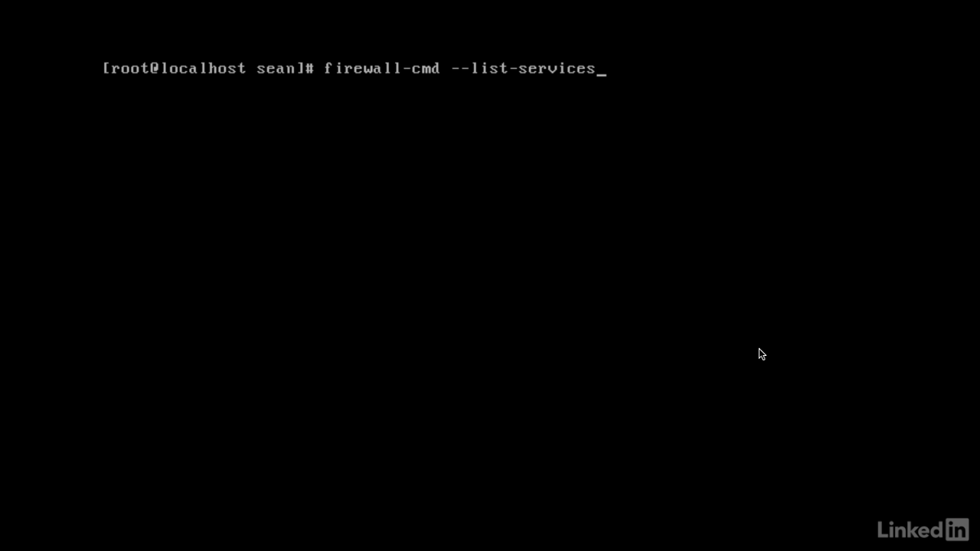This screenshot has height=551, width=980.
Task: Click the word "firewall" in the command
Action: click(x=362, y=68)
